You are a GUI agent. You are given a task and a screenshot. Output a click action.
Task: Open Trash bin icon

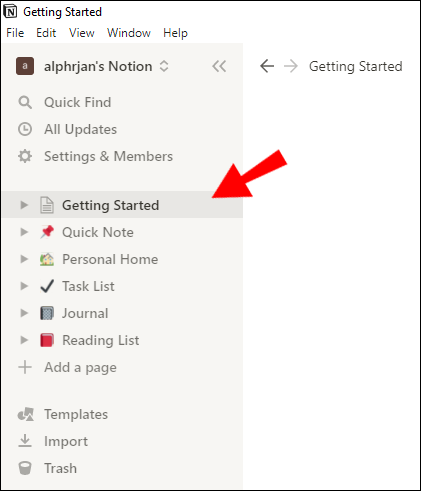coord(25,468)
